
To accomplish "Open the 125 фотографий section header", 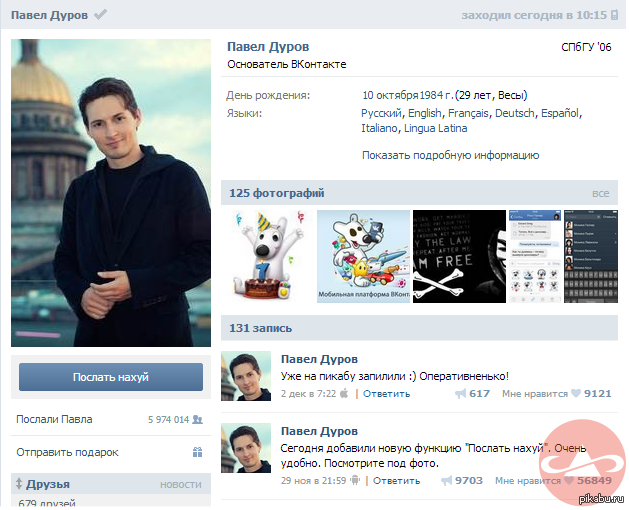I will (x=276, y=193).
